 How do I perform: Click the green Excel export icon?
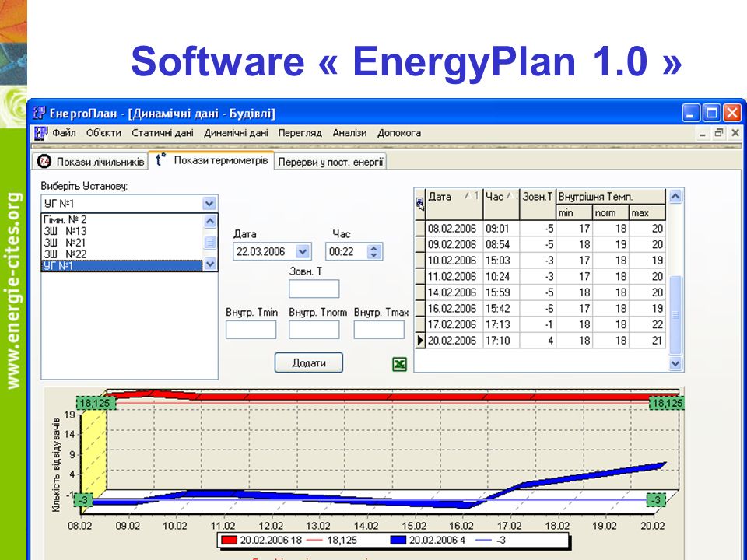coord(399,364)
